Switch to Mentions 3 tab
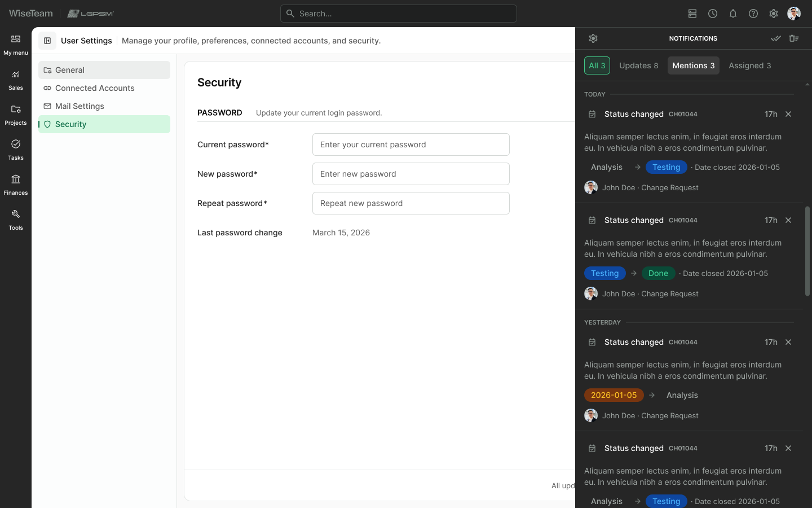 (694, 65)
